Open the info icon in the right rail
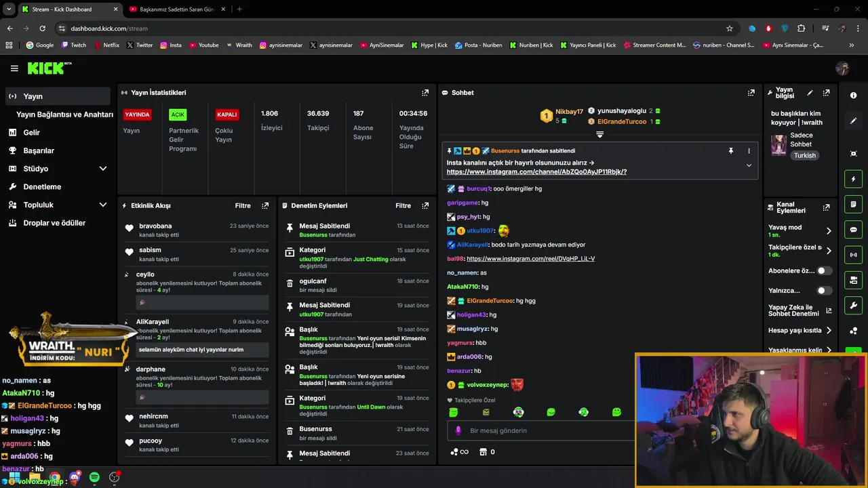The height and width of the screenshot is (488, 868). click(853, 96)
